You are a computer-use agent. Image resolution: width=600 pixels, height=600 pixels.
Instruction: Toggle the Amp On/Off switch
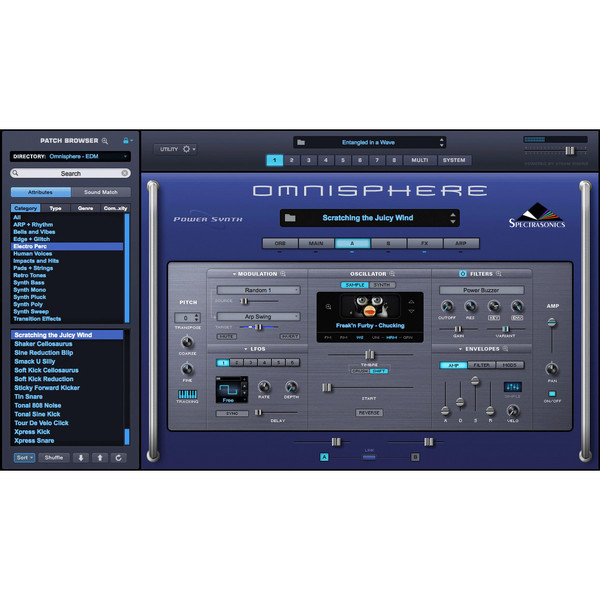pos(552,393)
